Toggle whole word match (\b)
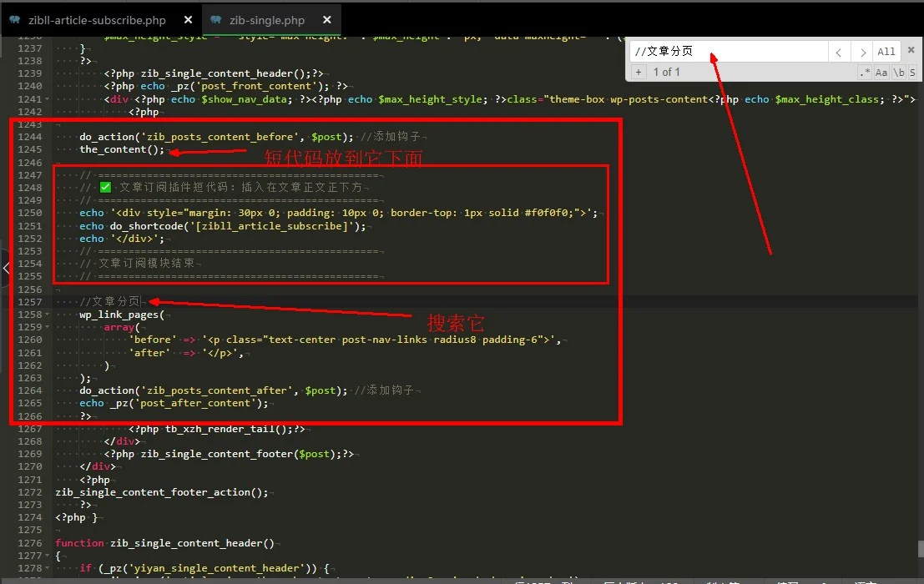Viewport: 924px width, 584px height. (898, 73)
